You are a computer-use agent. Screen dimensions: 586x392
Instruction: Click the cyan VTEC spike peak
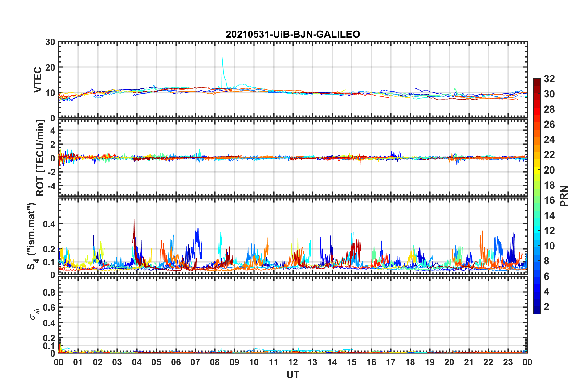pos(222,56)
